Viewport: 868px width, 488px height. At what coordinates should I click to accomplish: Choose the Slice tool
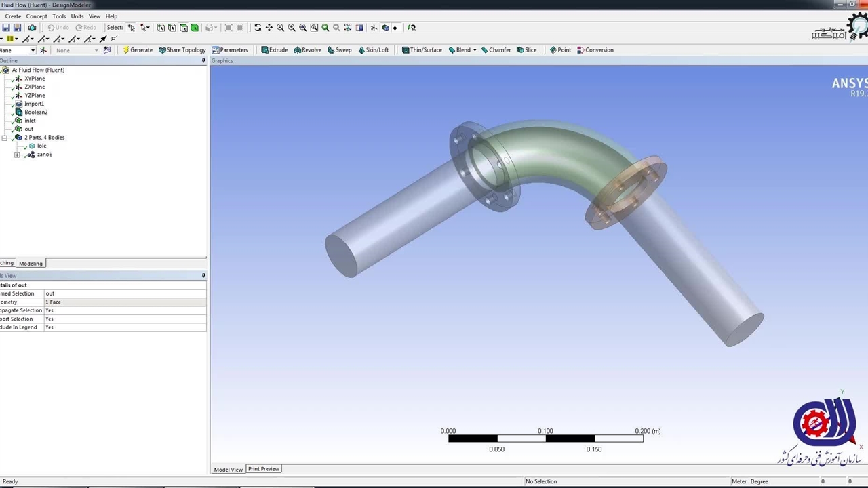point(526,50)
